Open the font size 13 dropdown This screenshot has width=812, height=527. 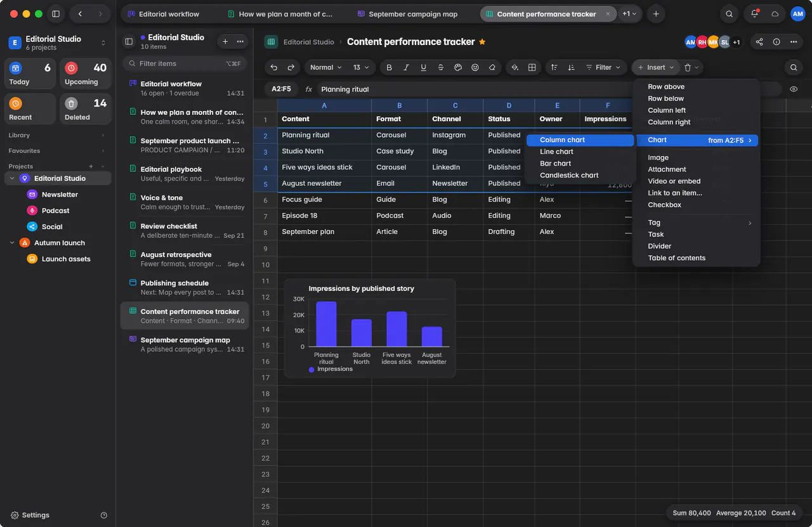click(x=362, y=67)
